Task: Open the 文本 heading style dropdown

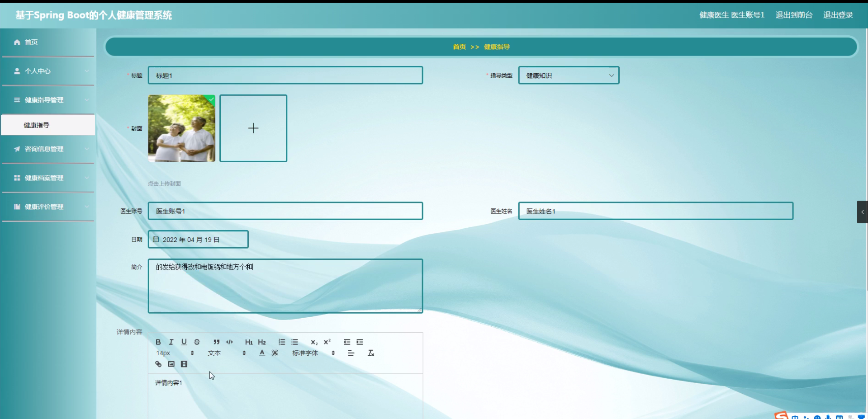Action: [x=227, y=353]
